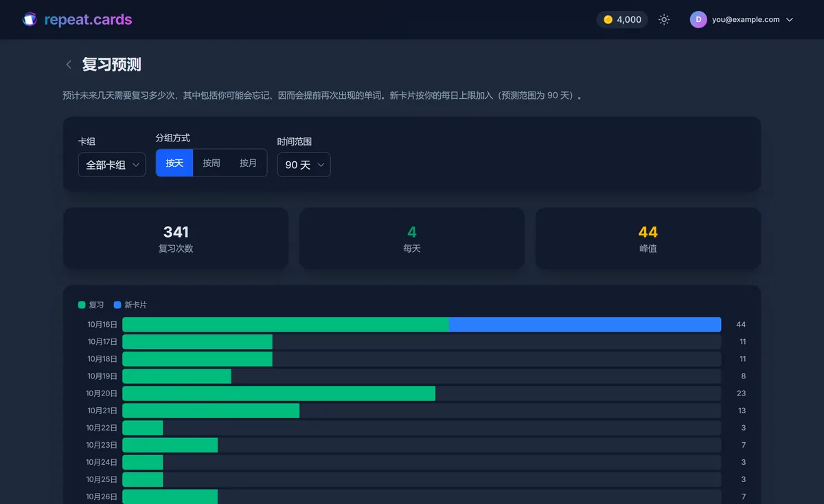Image resolution: width=824 pixels, height=504 pixels.
Task: Click the 分组方式 field label
Action: (173, 138)
